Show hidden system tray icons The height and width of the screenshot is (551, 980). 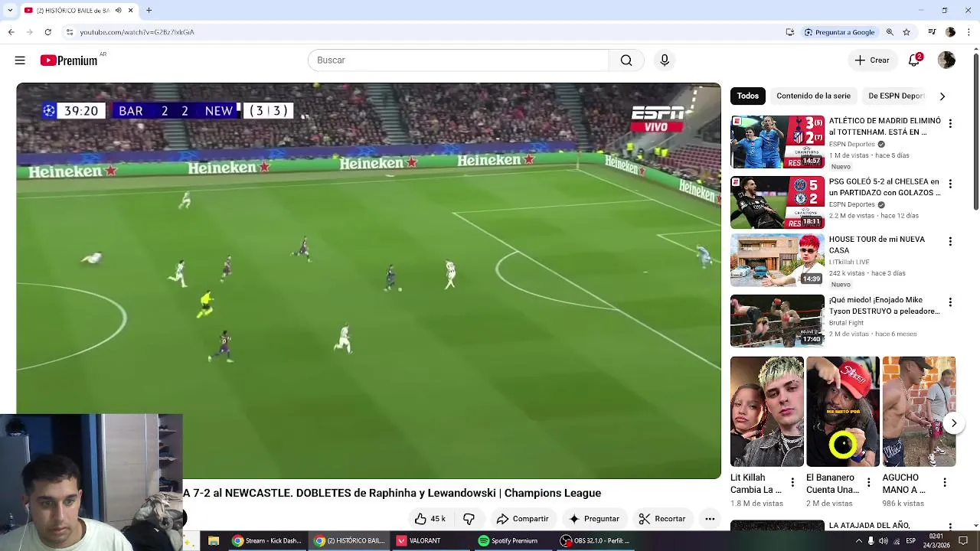point(858,541)
